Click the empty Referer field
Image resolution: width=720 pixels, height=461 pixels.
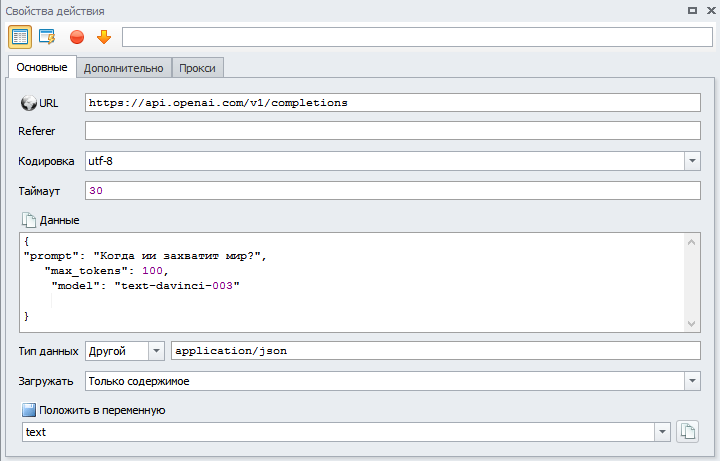coord(392,131)
